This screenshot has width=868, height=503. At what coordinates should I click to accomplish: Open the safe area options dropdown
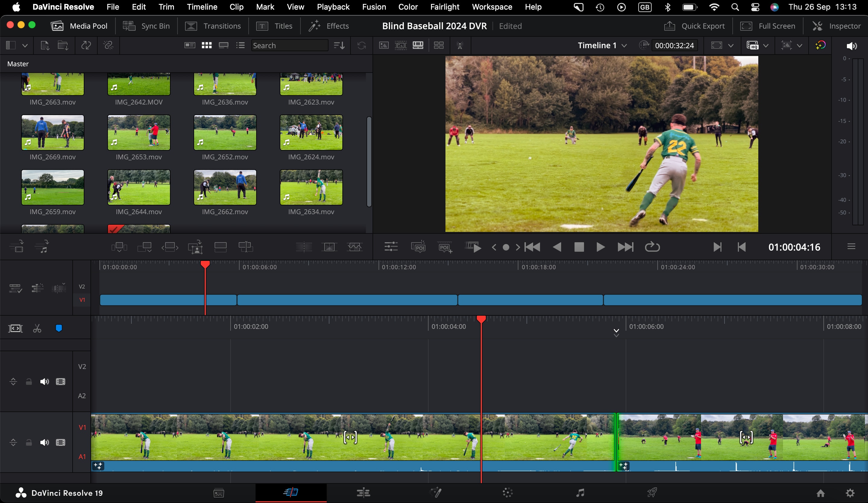coord(731,45)
